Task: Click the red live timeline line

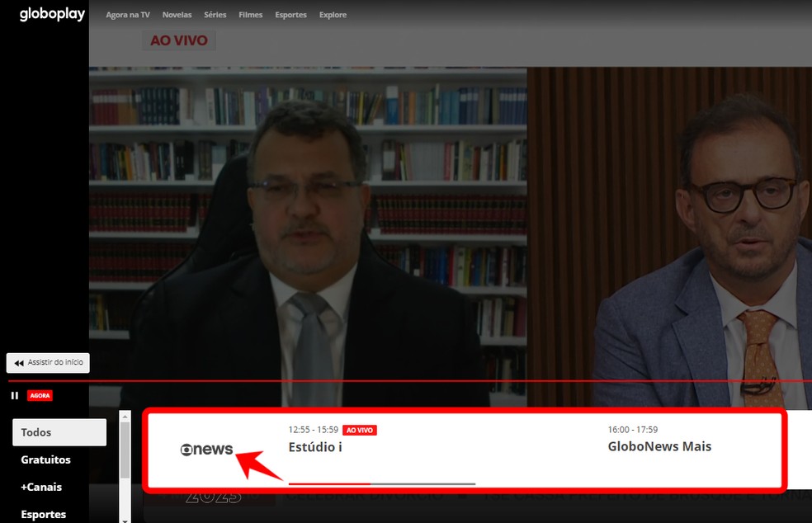Action: [409, 381]
